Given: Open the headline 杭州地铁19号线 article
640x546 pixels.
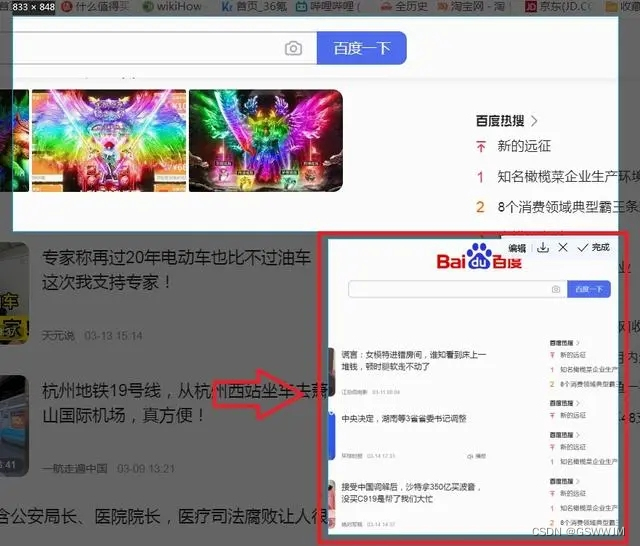Looking at the screenshot, I should [x=184, y=403].
